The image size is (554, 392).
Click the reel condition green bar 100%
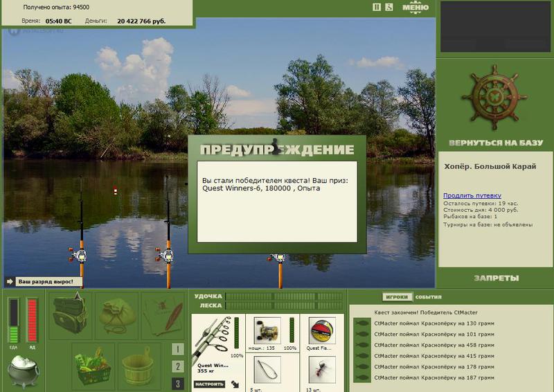[292, 330]
